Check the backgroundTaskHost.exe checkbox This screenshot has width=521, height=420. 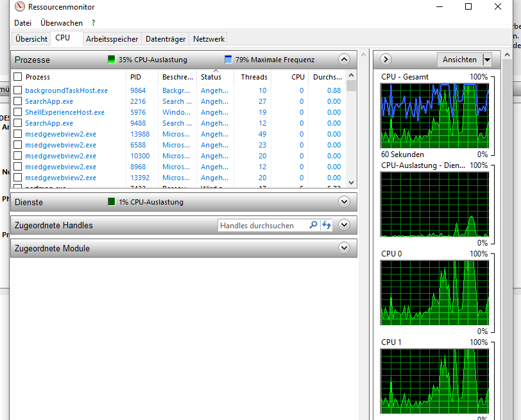pyautogui.click(x=17, y=90)
